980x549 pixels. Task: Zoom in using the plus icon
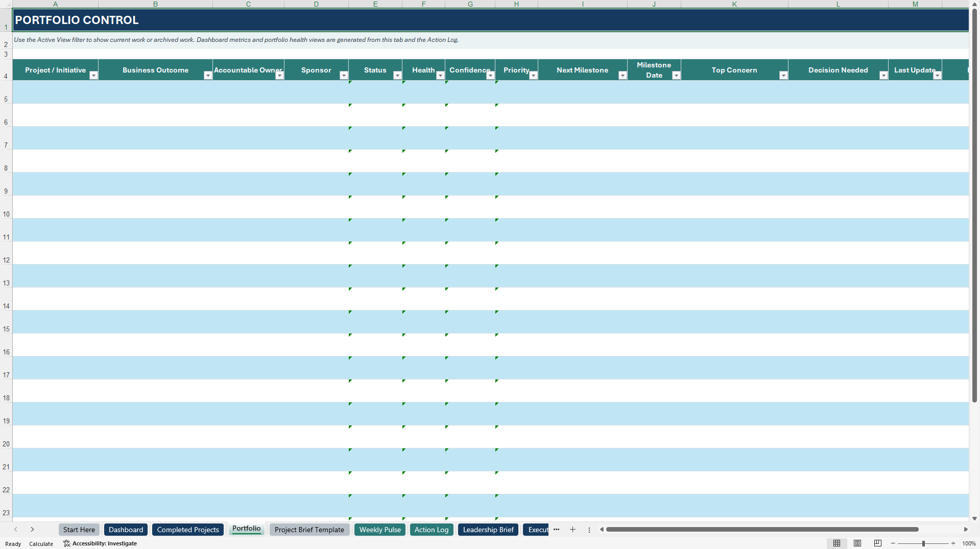[x=953, y=543]
